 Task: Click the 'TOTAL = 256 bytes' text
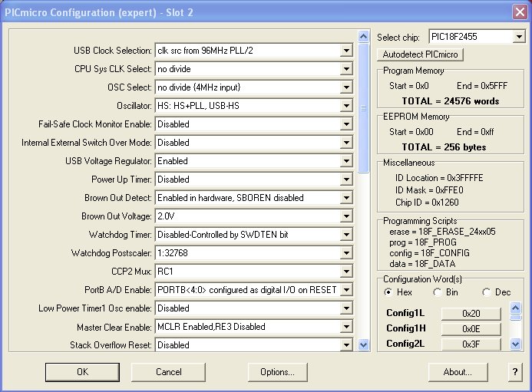[444, 147]
